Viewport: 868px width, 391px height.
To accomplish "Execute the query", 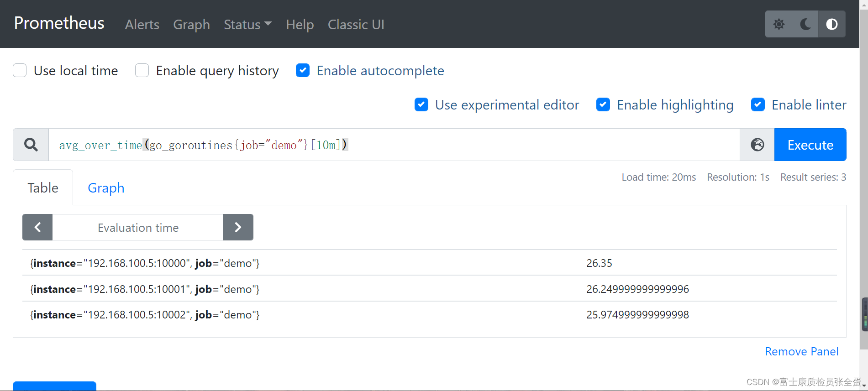I will coord(810,145).
